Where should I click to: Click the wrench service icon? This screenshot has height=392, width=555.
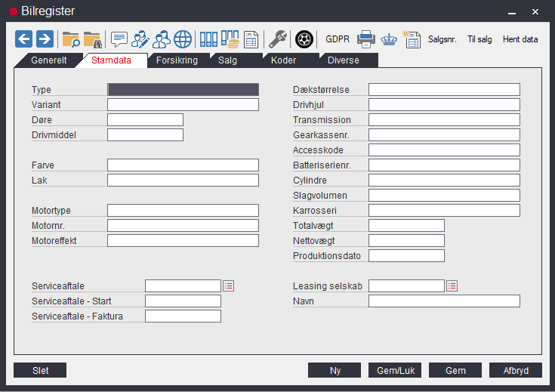pyautogui.click(x=278, y=39)
